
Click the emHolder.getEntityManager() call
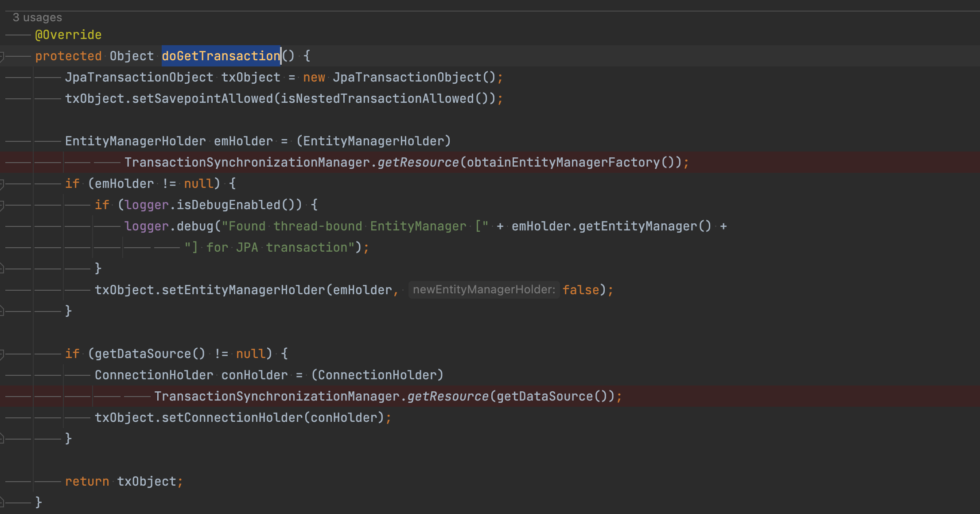point(611,226)
